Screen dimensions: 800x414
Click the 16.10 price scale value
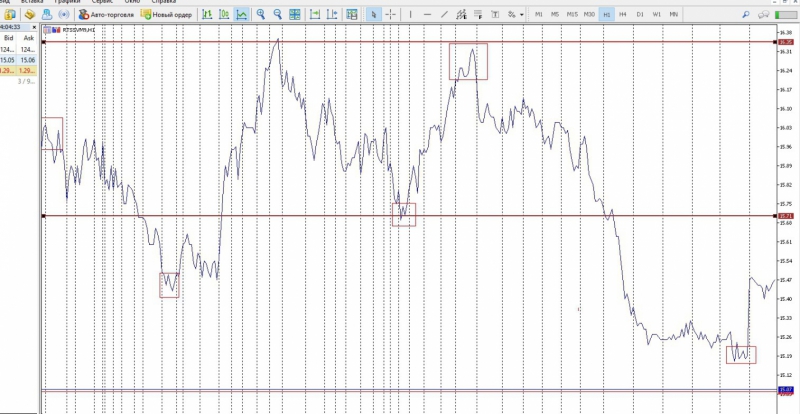tap(785, 109)
